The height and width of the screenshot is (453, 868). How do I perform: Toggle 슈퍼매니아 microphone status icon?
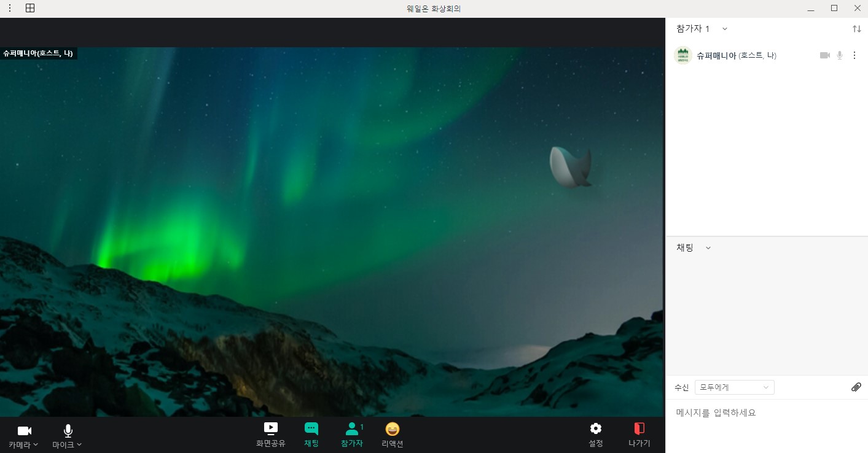tap(840, 55)
